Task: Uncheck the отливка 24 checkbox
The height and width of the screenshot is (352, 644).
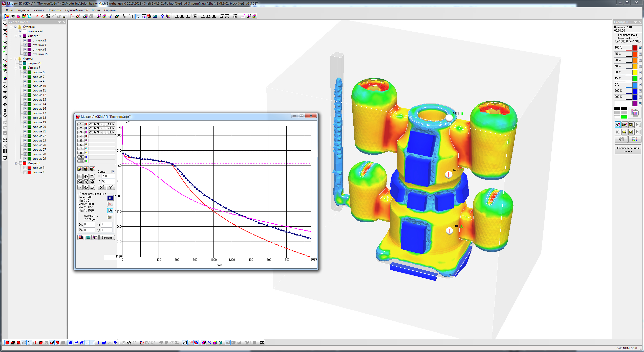Action: tap(20, 31)
